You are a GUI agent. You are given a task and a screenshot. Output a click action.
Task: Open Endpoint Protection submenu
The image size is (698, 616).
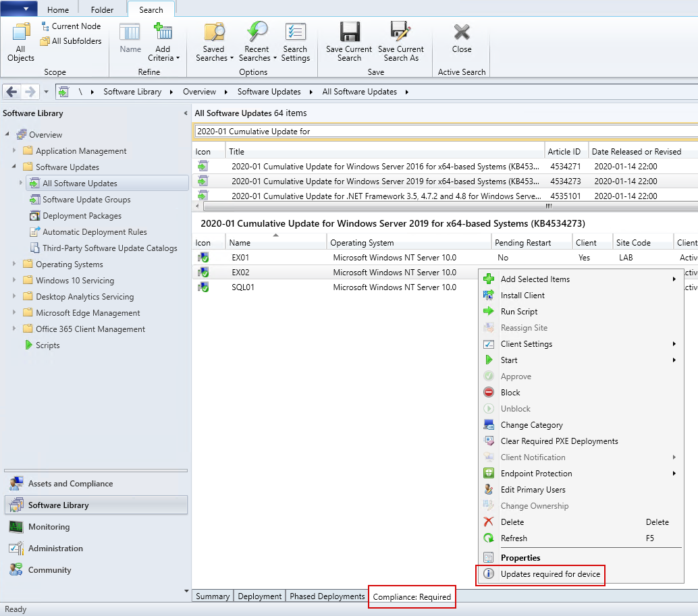pyautogui.click(x=581, y=474)
